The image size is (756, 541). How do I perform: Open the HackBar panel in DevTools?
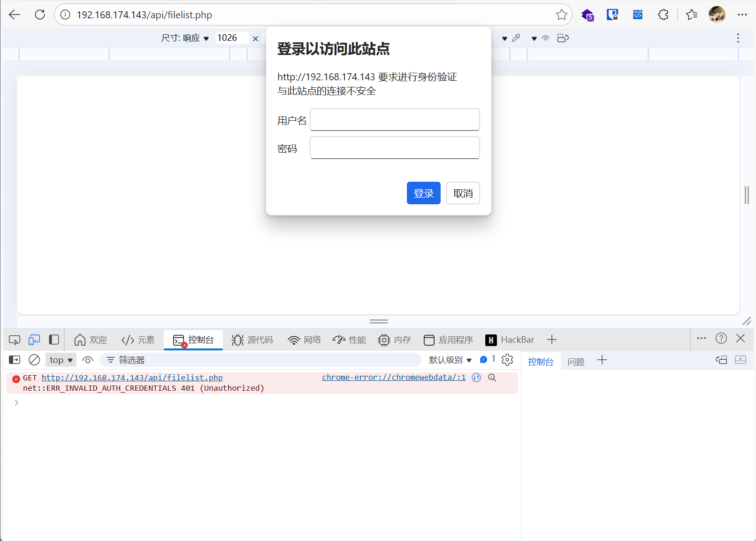click(510, 340)
